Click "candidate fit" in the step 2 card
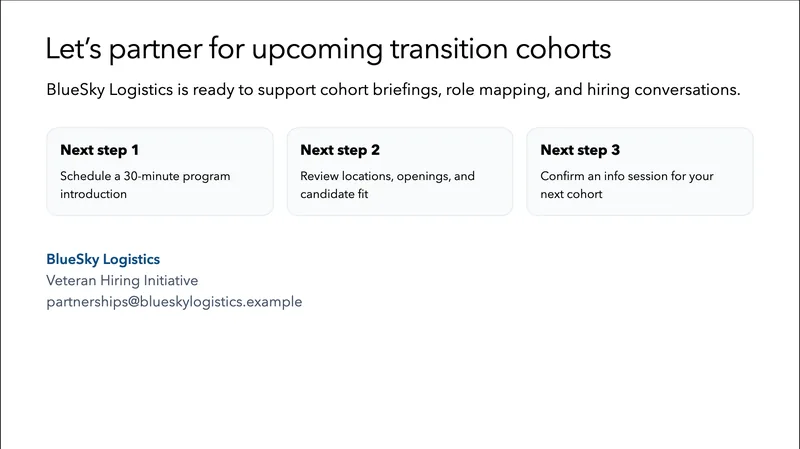 335,194
